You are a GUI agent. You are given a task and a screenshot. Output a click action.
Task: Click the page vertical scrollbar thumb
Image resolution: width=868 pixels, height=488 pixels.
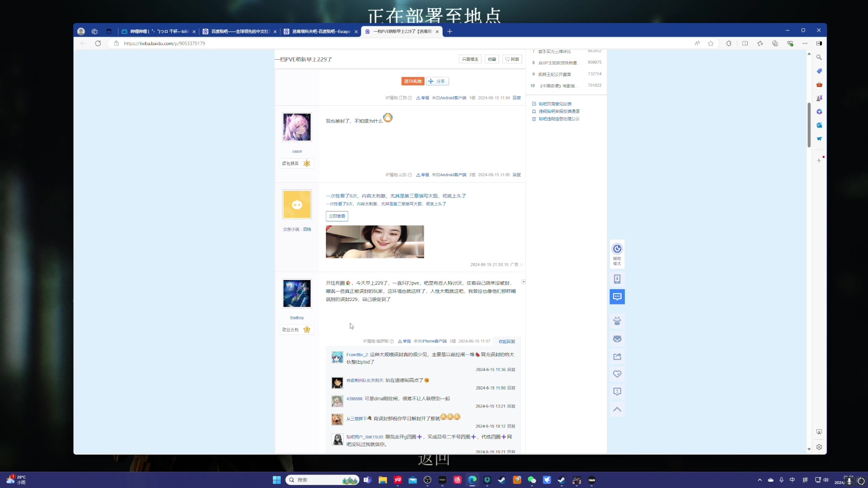tap(809, 125)
